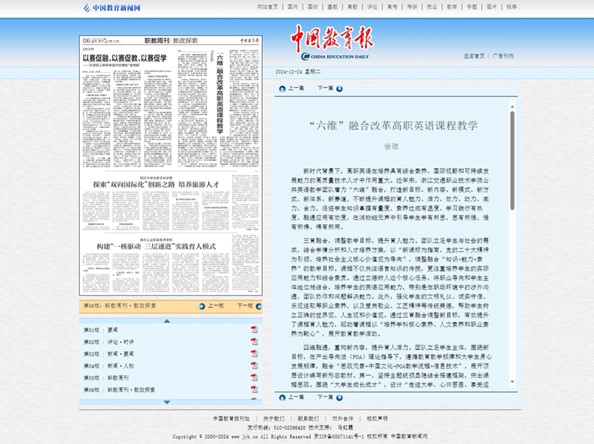Expand page list with down triangle
Viewport: 594px width, 444px height.
click(x=167, y=402)
